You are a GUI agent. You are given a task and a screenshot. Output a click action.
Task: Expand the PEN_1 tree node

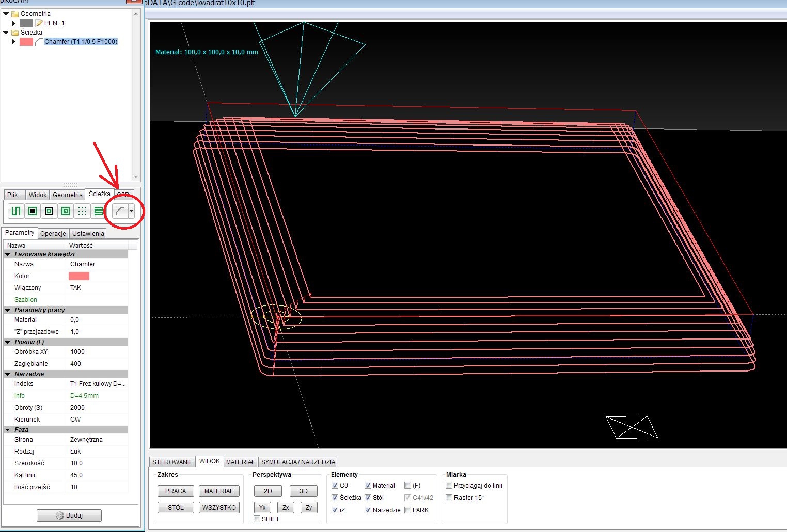tap(13, 23)
